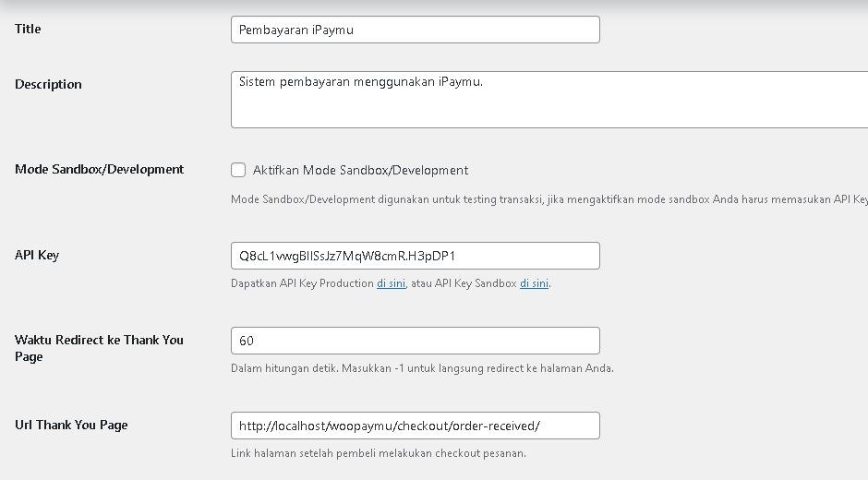The width and height of the screenshot is (868, 480).
Task: Enable the Aktifkan Mode Sandbox/Development checkbox
Action: point(238,170)
